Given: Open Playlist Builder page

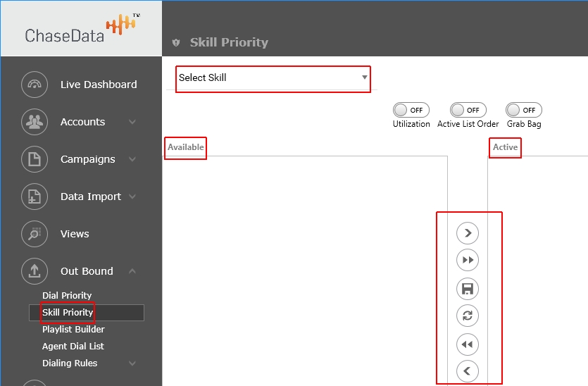Looking at the screenshot, I should point(73,330).
